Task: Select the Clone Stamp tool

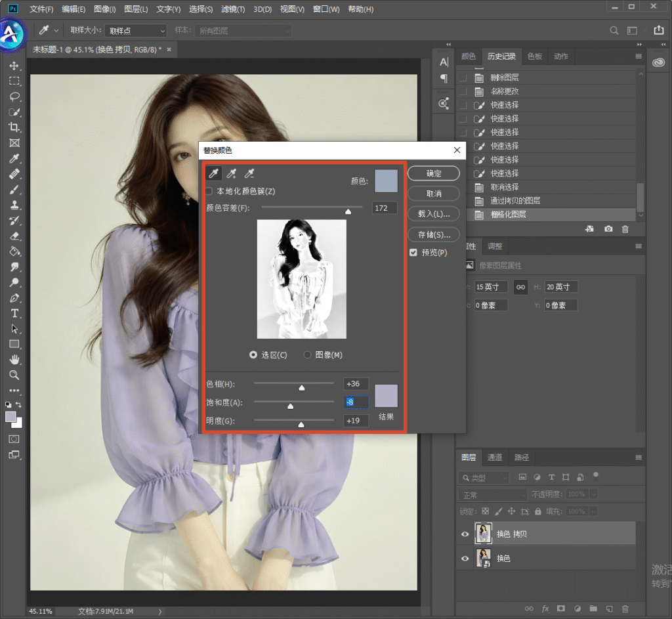Action: coord(14,205)
